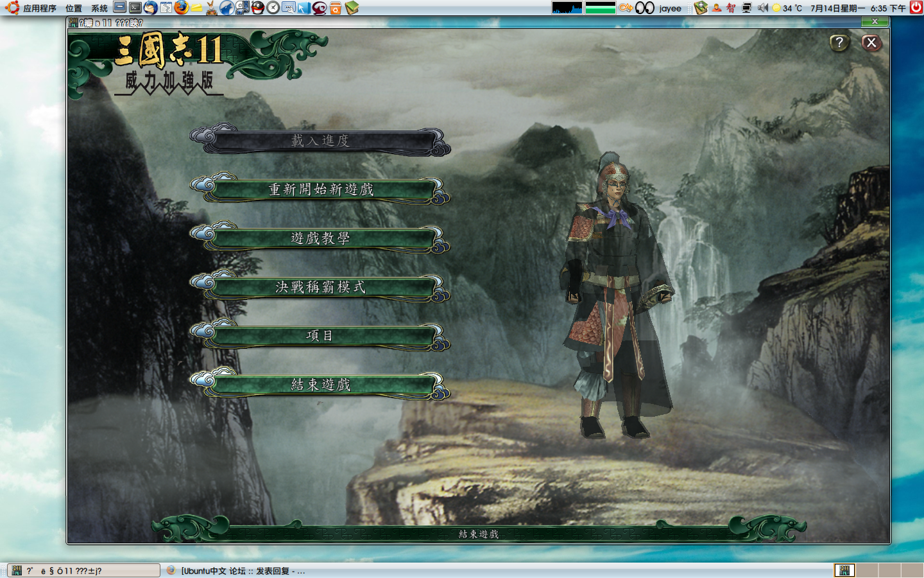Open the 項目 options entry
This screenshot has height=578, width=924.
(x=320, y=336)
